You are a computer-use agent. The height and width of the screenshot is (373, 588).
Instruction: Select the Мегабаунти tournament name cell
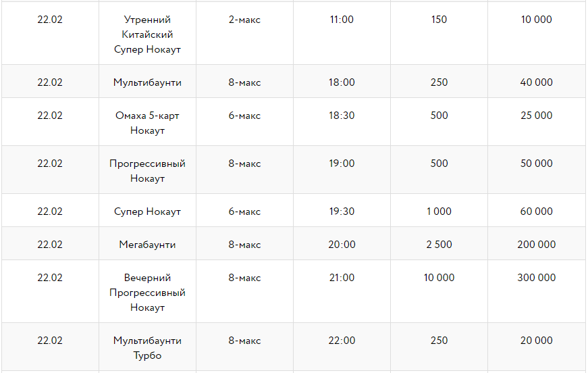click(147, 245)
